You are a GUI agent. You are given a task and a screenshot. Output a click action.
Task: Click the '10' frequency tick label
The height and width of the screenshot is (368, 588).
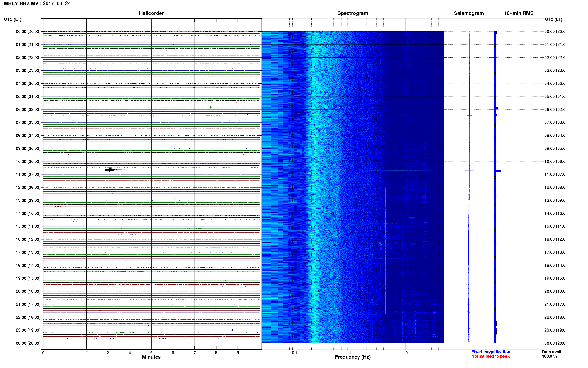pos(405,353)
